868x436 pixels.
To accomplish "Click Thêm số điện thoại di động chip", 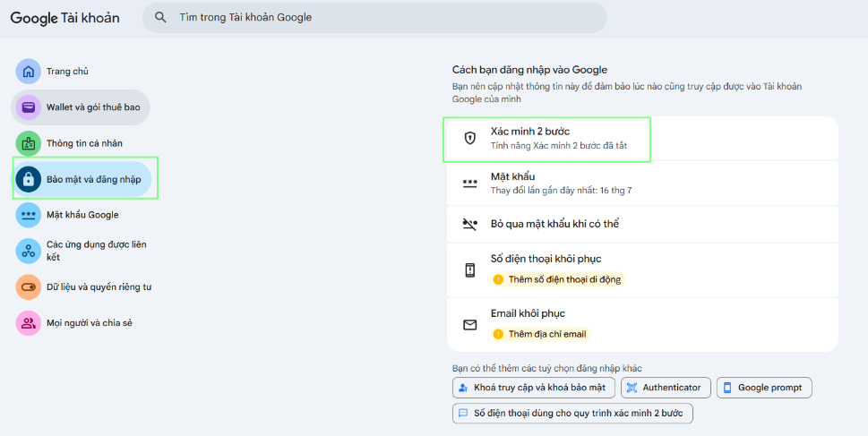I will coord(558,279).
